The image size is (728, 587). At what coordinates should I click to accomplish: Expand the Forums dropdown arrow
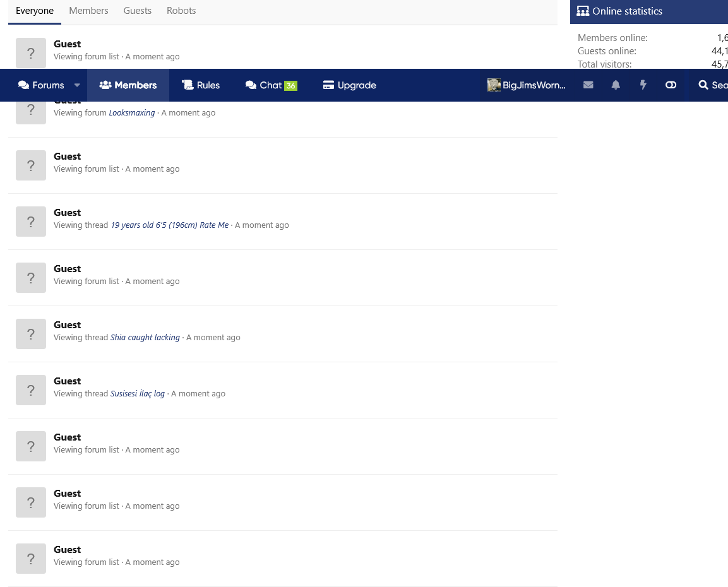click(x=77, y=85)
